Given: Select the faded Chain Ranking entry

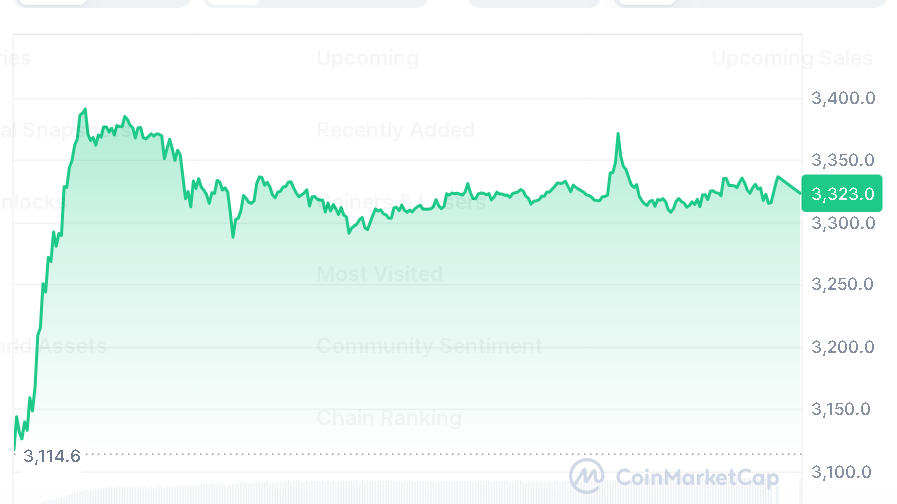Looking at the screenshot, I should click(x=389, y=418).
